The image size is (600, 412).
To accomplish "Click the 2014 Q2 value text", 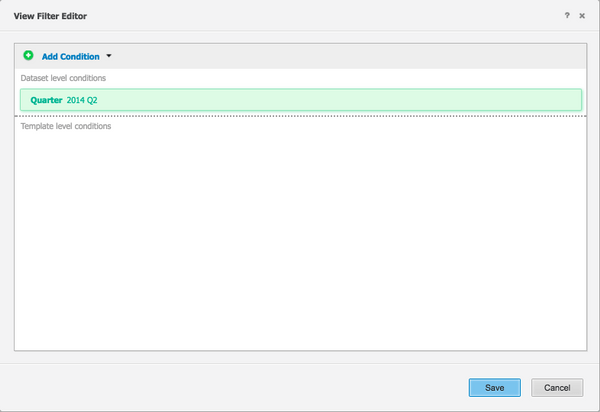I will (x=82, y=100).
